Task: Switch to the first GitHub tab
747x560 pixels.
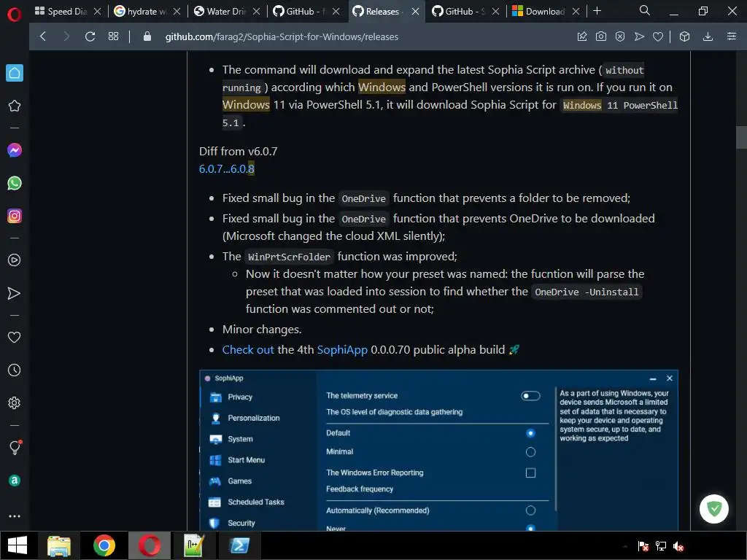Action: (x=306, y=12)
